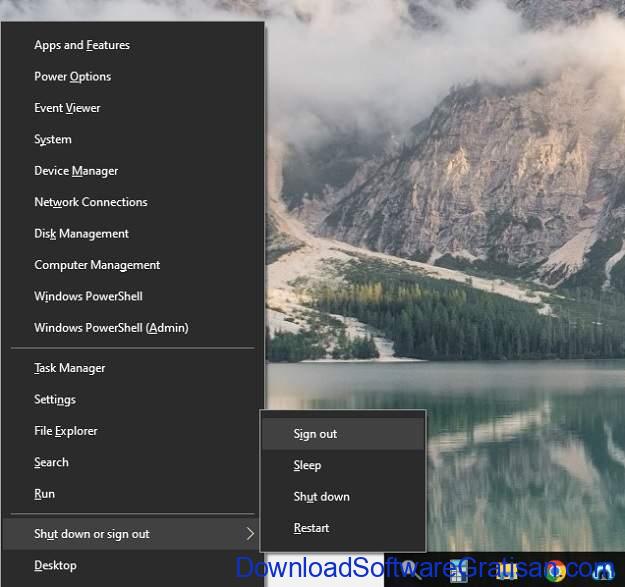Open Settings from the Win+X menu

tap(132, 399)
